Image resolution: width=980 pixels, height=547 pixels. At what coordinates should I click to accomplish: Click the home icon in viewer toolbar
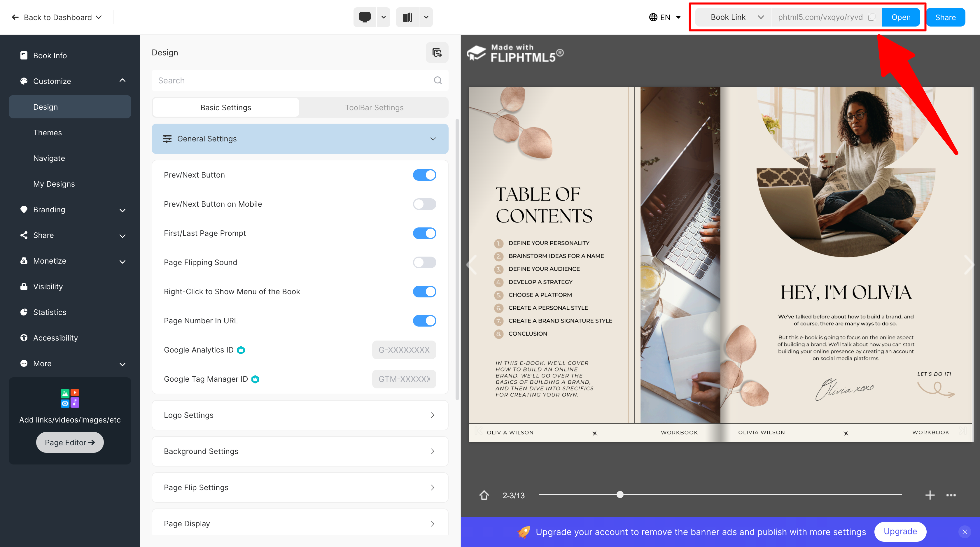click(x=484, y=495)
